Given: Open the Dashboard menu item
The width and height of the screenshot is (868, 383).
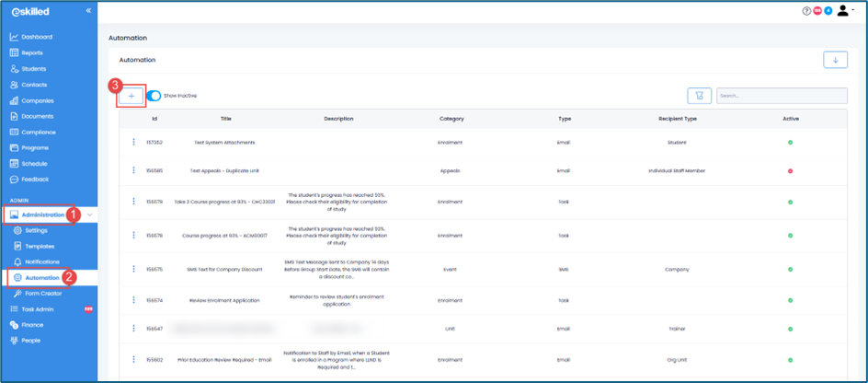Looking at the screenshot, I should click(37, 37).
